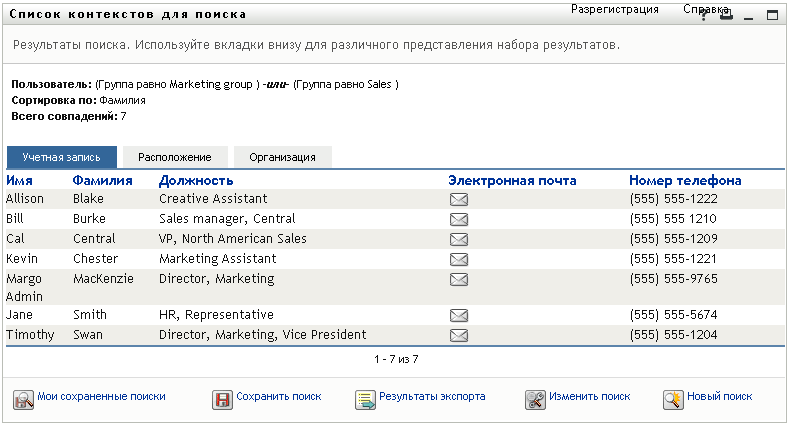Click the saved searches icon at bottom left
Image resolution: width=787 pixels, height=423 pixels.
[23, 399]
